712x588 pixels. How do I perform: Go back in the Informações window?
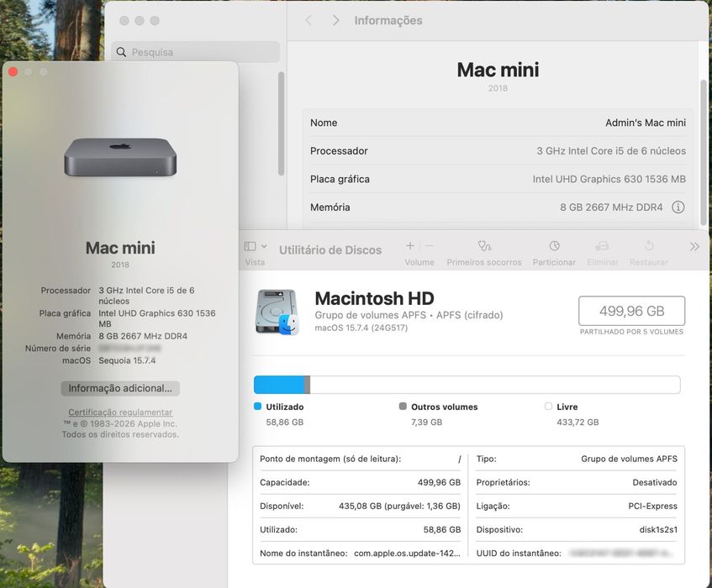309,20
